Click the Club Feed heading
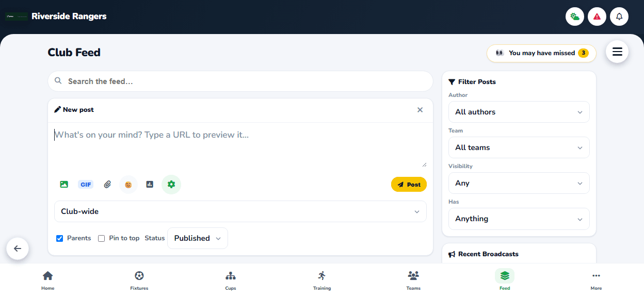Screen dimensions: 644x298 (x=74, y=53)
